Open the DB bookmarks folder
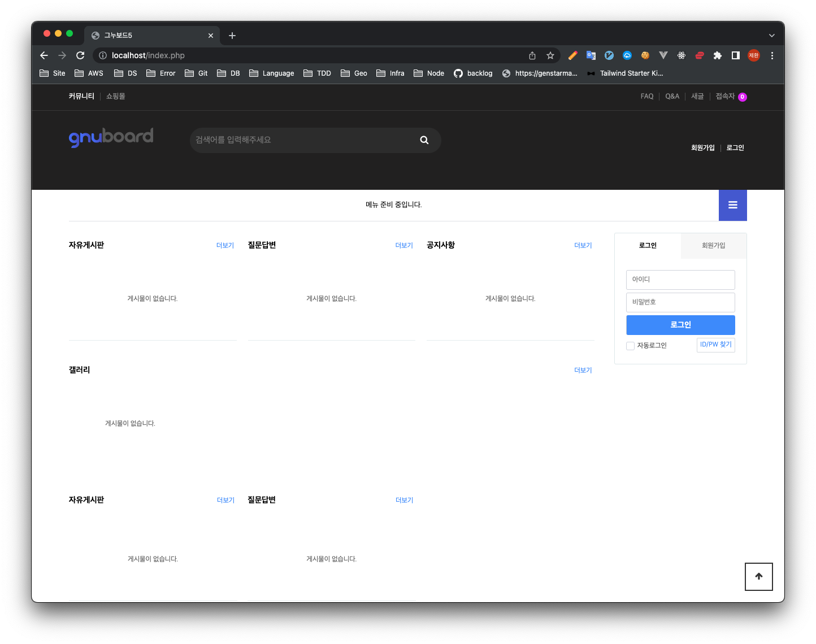816x644 pixels. (x=229, y=73)
